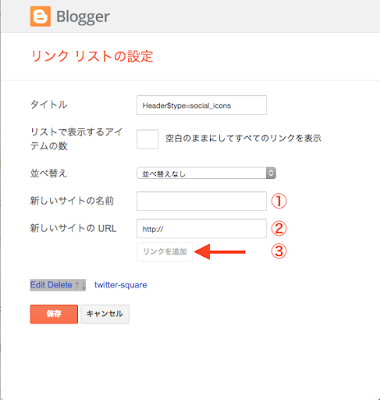Click the キャンセル button
380x400 pixels.
pos(105,314)
